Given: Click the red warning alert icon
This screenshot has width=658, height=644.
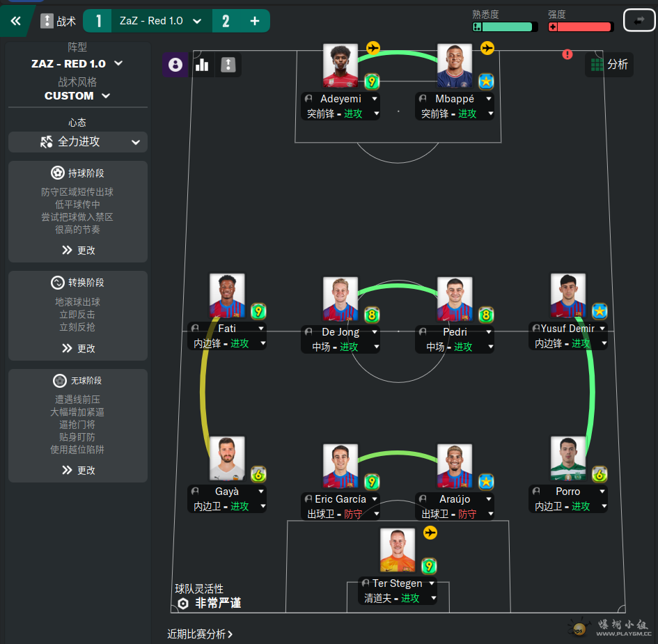Looking at the screenshot, I should [567, 54].
